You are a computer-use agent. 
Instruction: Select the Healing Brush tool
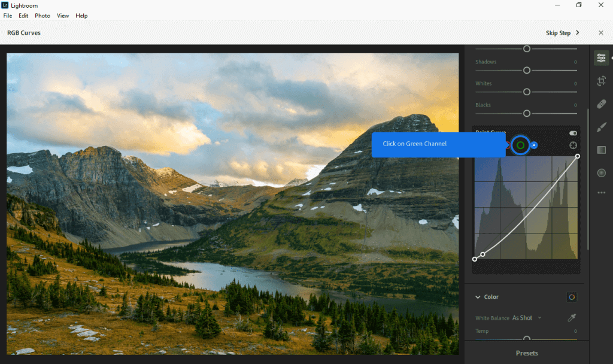[x=601, y=104]
